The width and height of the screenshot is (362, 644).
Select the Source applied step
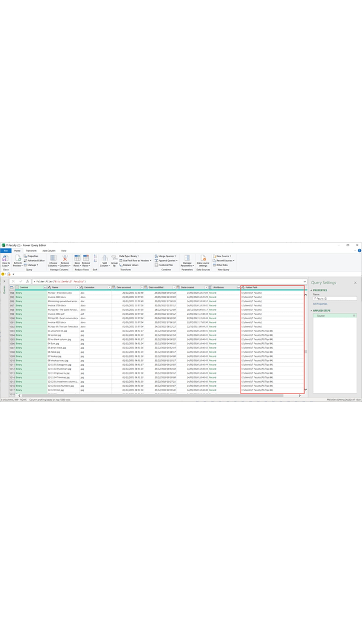point(321,316)
